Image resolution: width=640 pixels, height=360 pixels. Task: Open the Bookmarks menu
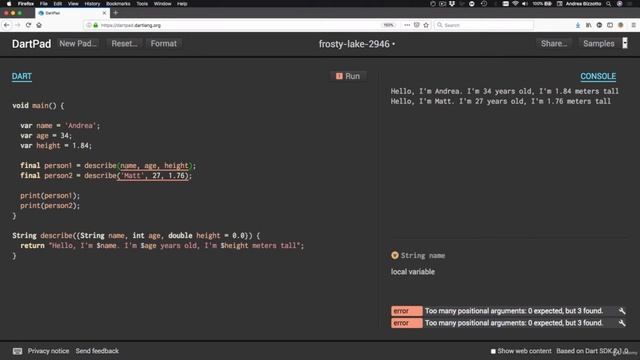(118, 4)
